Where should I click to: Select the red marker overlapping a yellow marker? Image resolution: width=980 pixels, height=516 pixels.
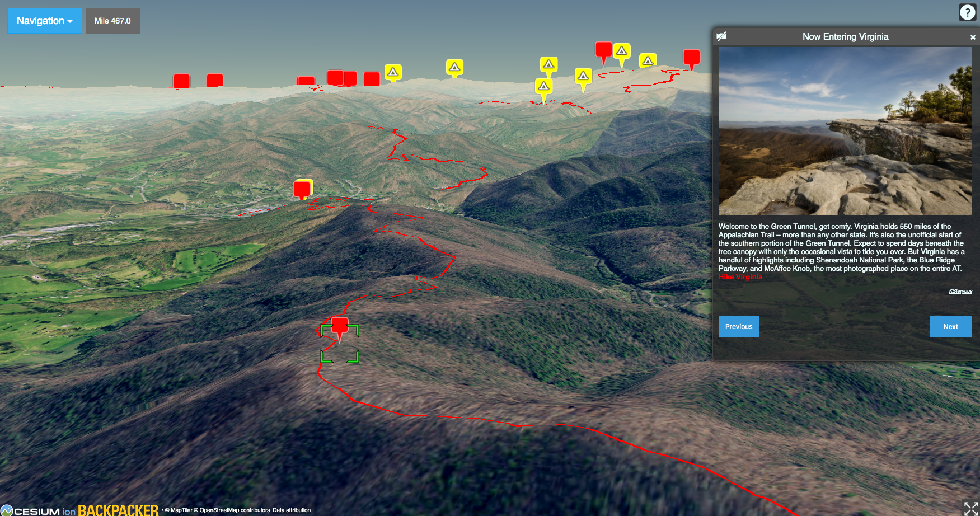tap(301, 189)
